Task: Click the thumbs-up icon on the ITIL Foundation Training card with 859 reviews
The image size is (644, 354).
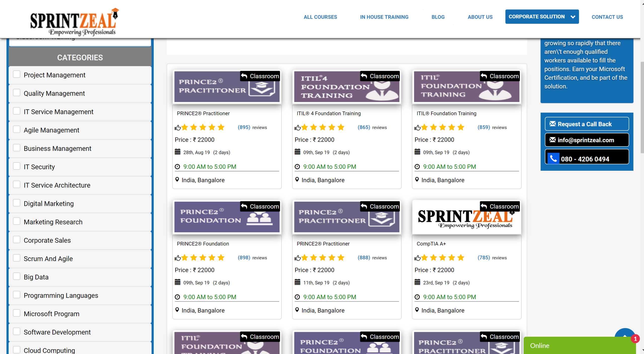Action: [x=418, y=128]
